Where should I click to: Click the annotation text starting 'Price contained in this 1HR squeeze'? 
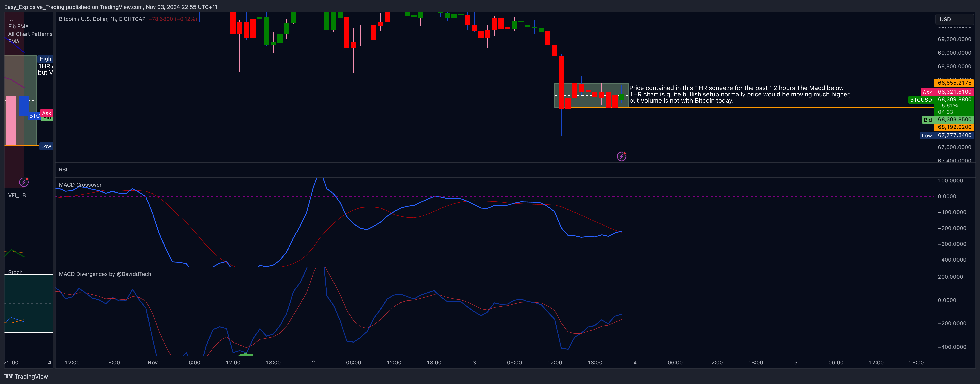click(x=740, y=94)
